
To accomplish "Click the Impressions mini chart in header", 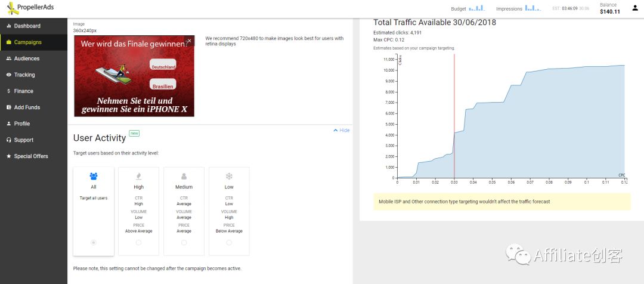I will click(533, 8).
